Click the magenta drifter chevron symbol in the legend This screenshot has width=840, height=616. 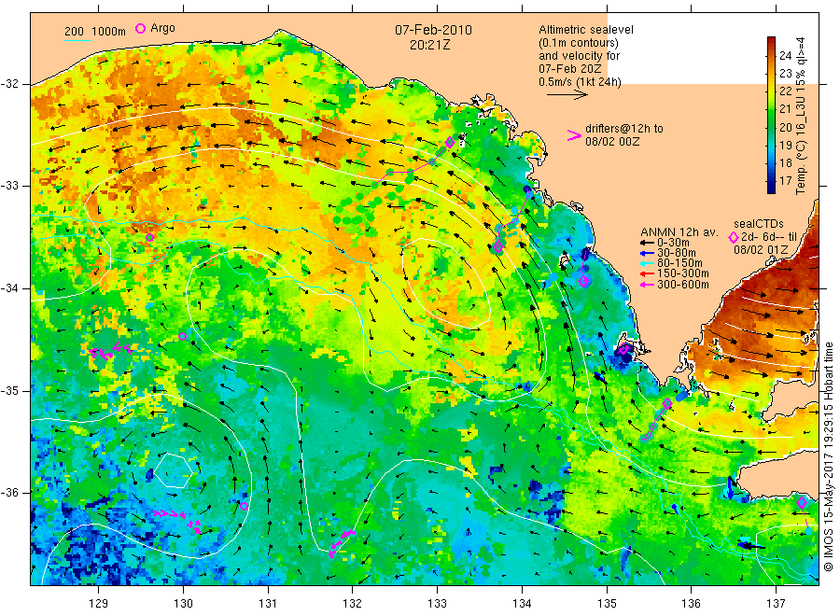574,135
